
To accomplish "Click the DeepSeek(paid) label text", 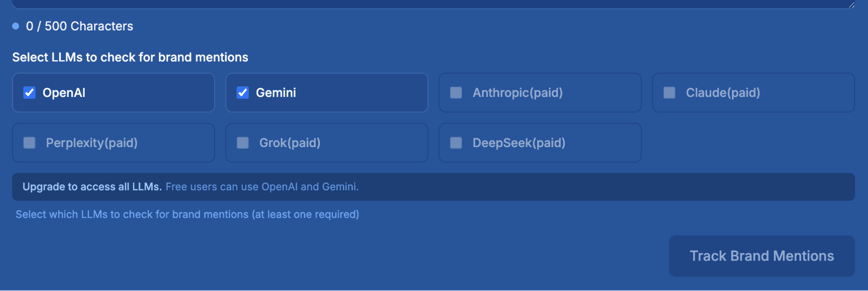I will point(519,143).
